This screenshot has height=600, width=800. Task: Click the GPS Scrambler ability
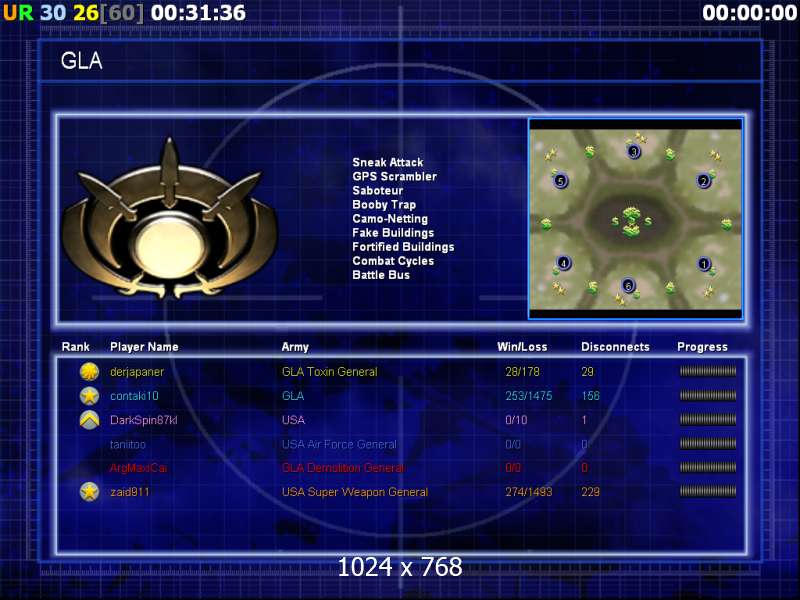pos(394,177)
